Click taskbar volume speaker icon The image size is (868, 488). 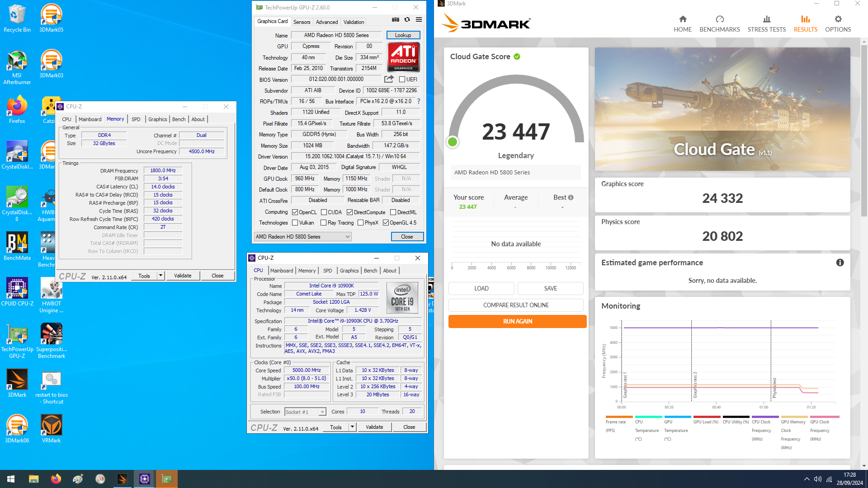pyautogui.click(x=817, y=479)
